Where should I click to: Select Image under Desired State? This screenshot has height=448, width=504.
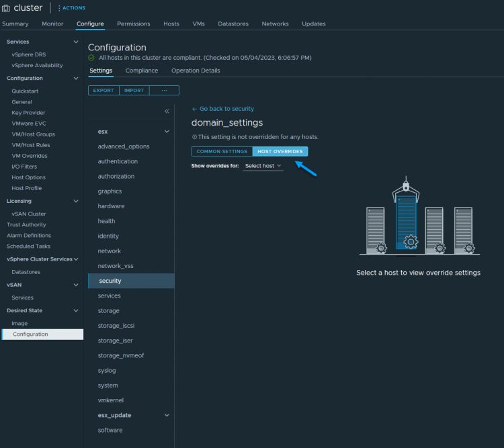[19, 323]
